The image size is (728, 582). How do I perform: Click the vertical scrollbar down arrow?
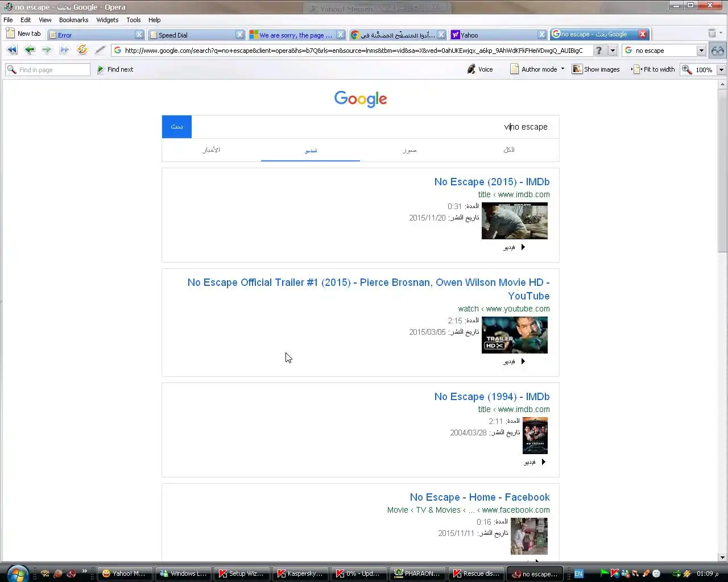722,558
